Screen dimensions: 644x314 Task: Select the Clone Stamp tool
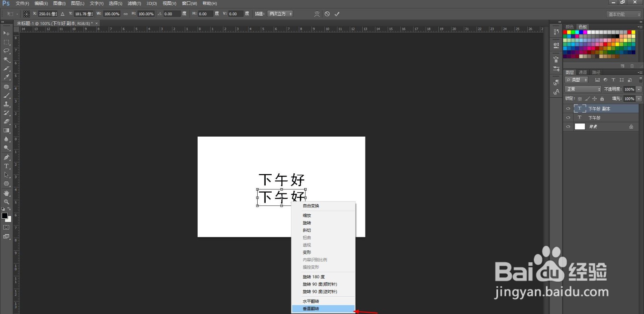6,104
